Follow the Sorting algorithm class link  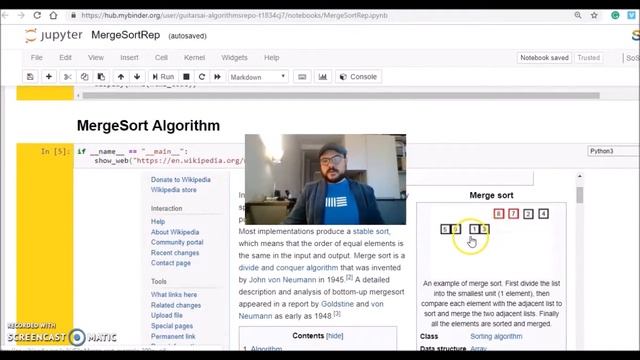click(x=496, y=336)
